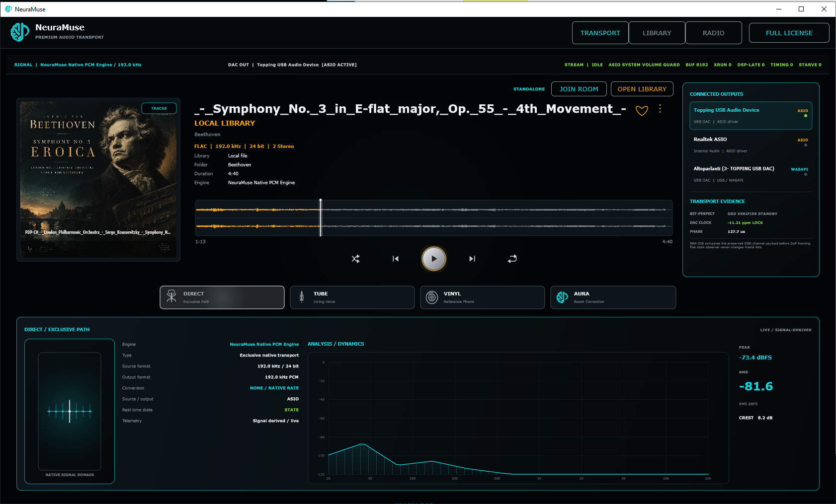Skip to previous track
836x504 pixels.
[396, 259]
